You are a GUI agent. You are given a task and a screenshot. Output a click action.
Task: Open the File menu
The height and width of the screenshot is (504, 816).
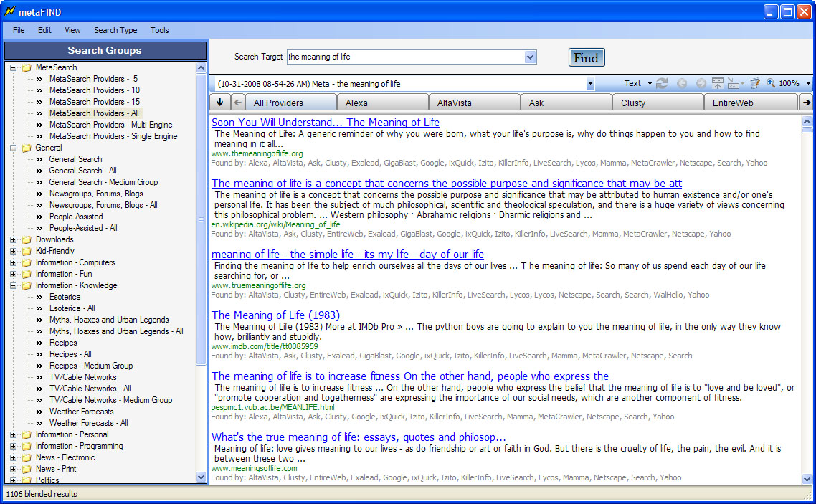point(19,30)
